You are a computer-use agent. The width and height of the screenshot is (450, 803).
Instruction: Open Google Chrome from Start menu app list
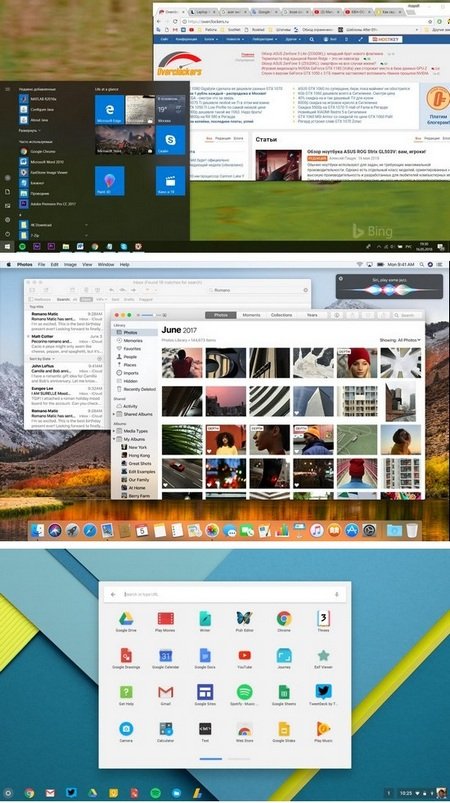[42, 152]
